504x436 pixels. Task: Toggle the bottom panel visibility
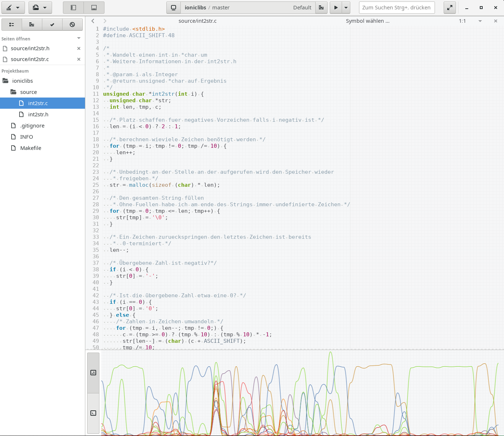(94, 8)
